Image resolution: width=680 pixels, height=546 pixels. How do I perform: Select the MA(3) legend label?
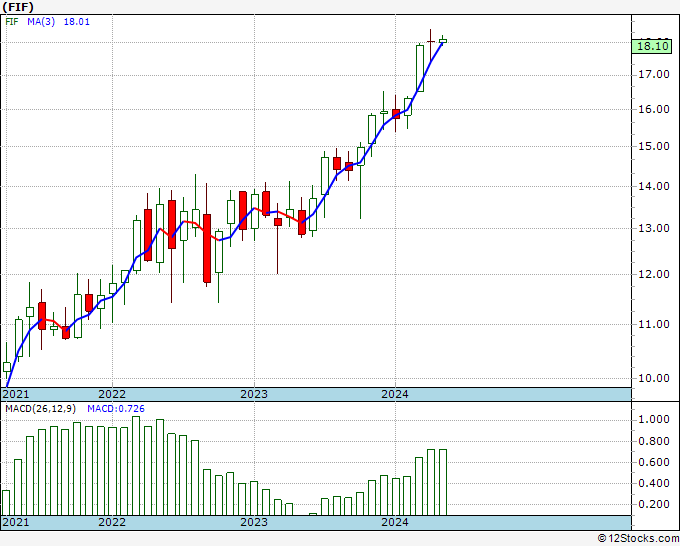pos(41,22)
